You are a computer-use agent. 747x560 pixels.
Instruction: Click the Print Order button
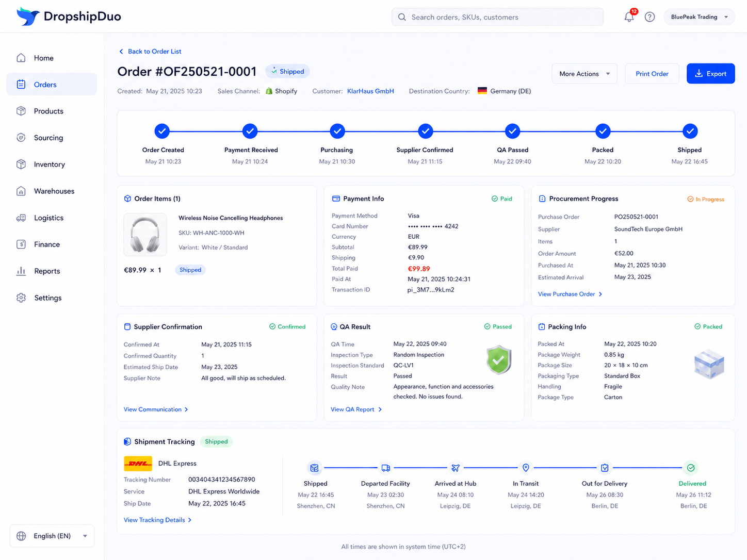point(652,74)
